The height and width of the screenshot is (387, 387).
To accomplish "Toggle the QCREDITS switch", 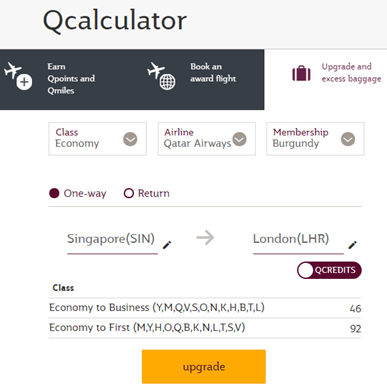I will 329,270.
